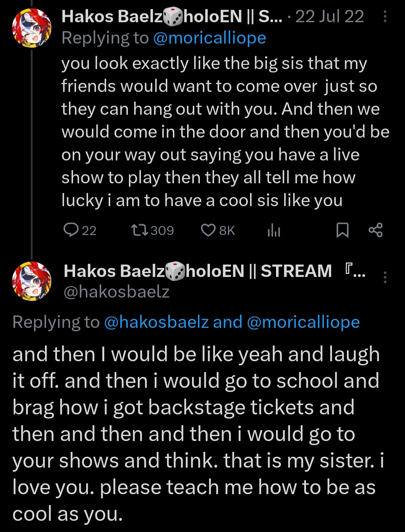Click the reply speech bubble icon
Image resolution: width=405 pixels, height=532 pixels.
71,230
